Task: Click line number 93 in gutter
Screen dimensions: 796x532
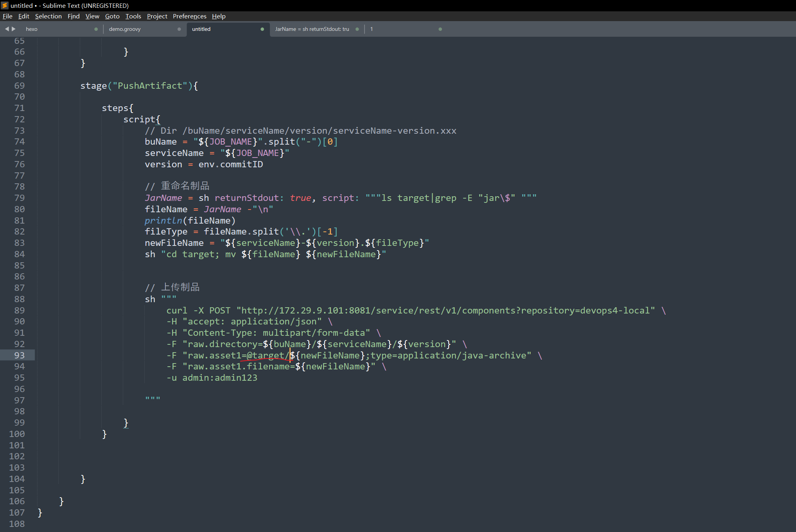Action: point(19,355)
